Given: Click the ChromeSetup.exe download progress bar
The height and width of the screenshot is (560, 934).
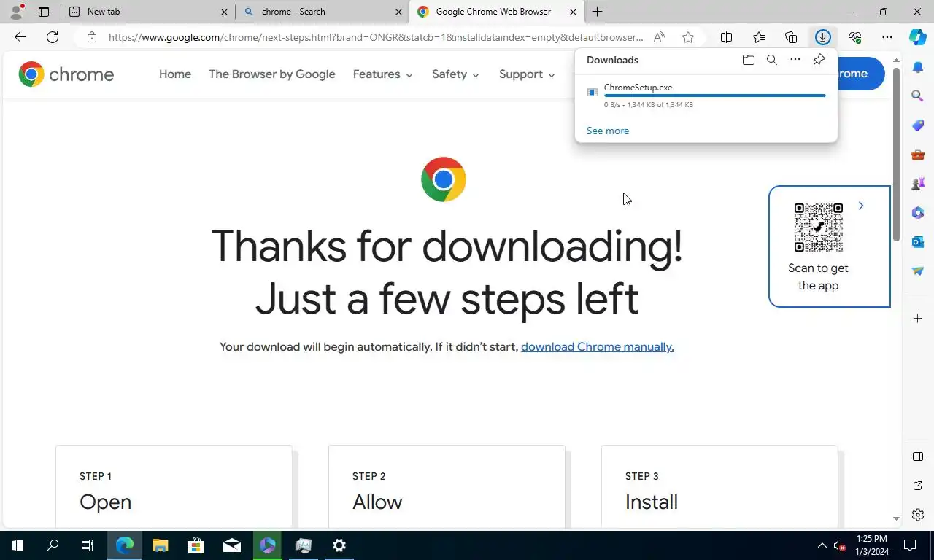Looking at the screenshot, I should click(x=715, y=96).
